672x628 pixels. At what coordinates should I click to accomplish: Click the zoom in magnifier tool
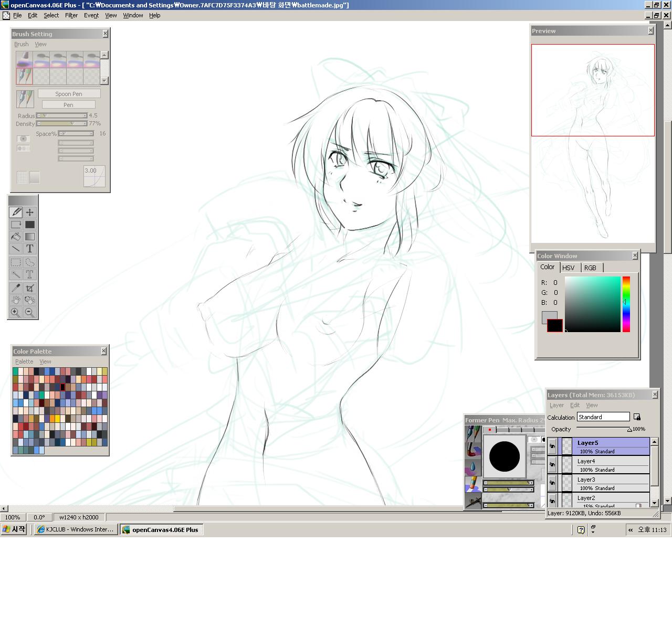(16, 313)
